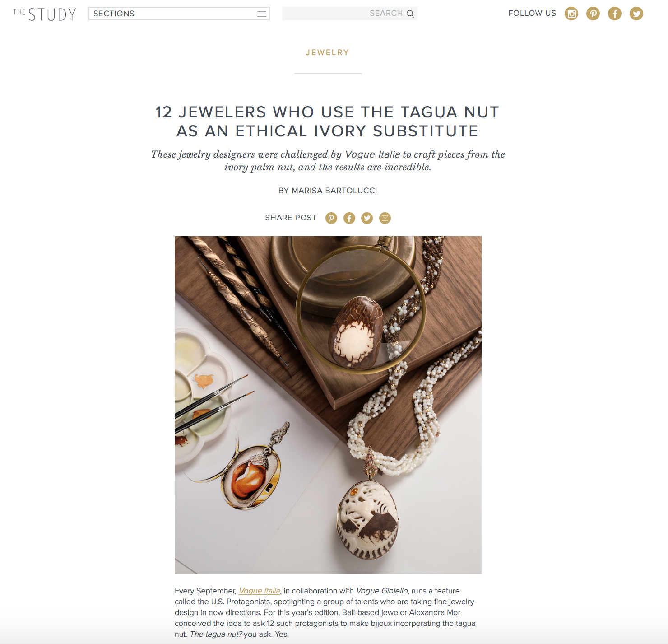The width and height of the screenshot is (668, 644).
Task: Follow the Vogue Italia hyperlink
Action: [260, 591]
